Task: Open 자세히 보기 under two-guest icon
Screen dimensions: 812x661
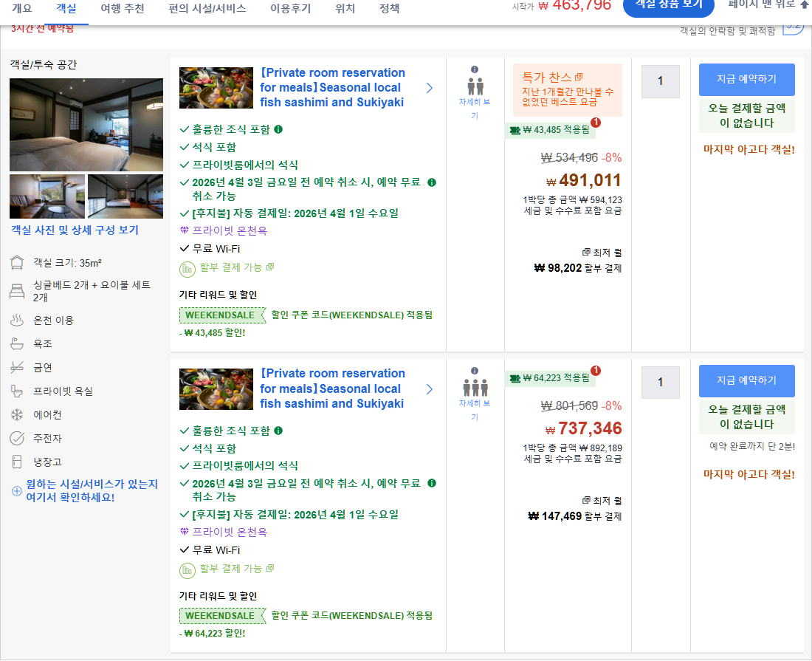Action: click(475, 109)
